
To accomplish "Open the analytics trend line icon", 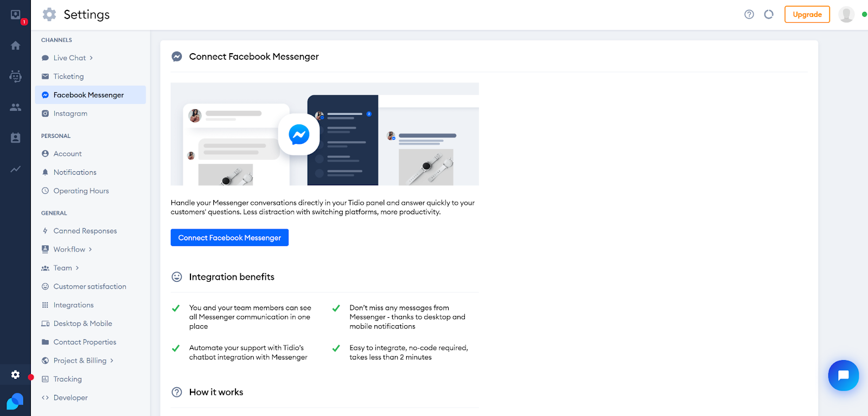I will (16, 169).
